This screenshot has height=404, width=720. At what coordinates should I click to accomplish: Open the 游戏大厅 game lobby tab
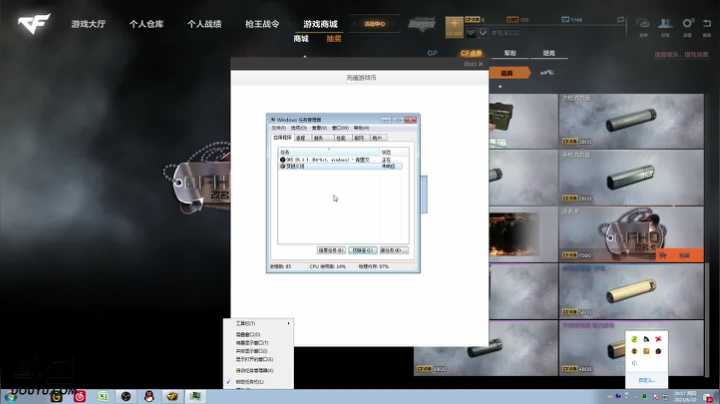click(x=88, y=24)
